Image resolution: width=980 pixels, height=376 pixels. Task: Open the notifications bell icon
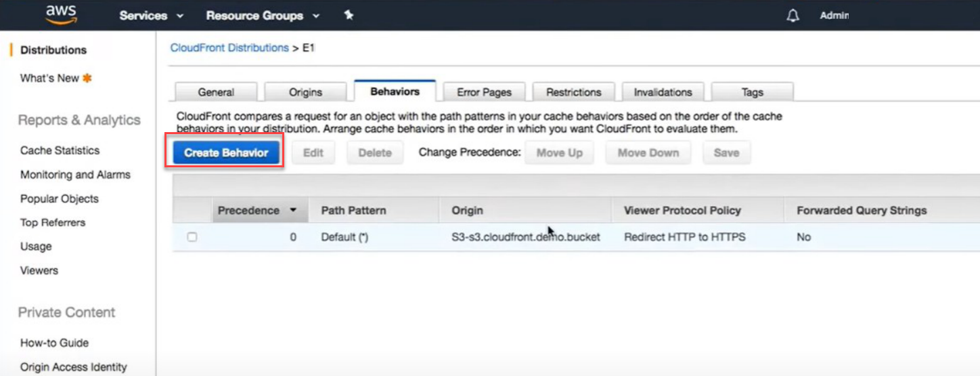tap(793, 16)
